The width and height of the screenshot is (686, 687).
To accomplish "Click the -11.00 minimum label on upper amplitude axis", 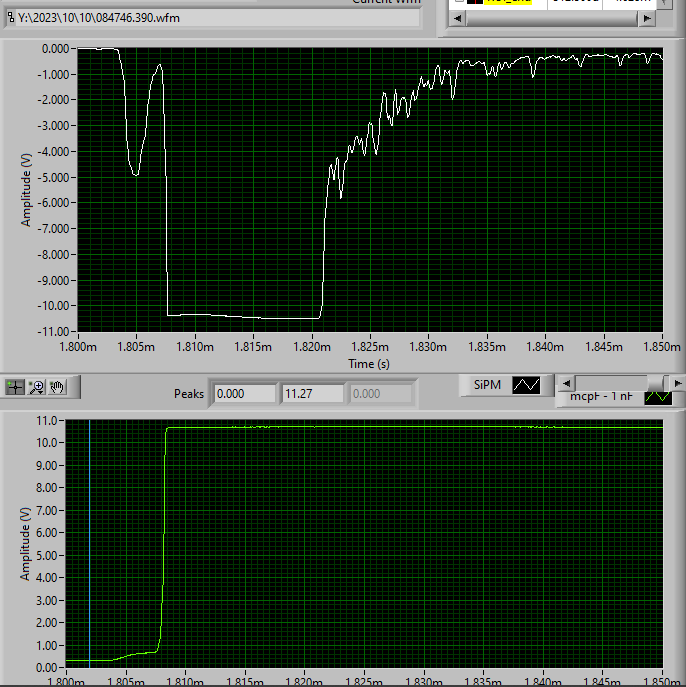I will click(53, 332).
